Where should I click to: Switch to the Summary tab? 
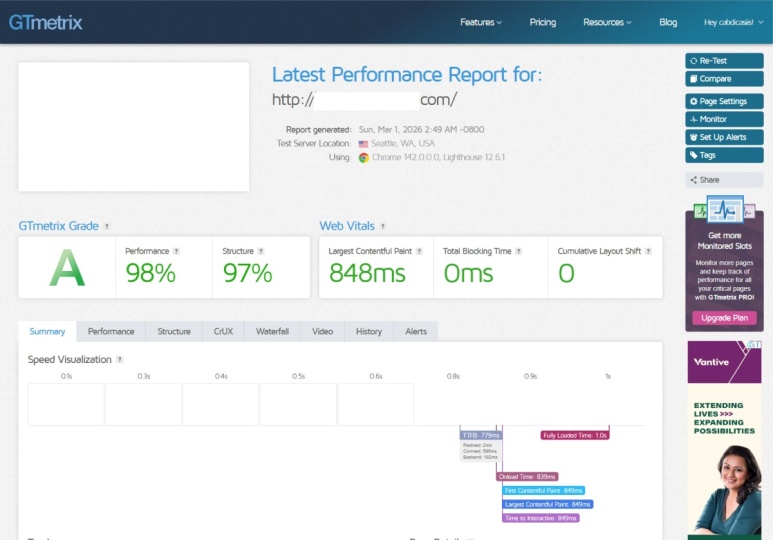47,331
